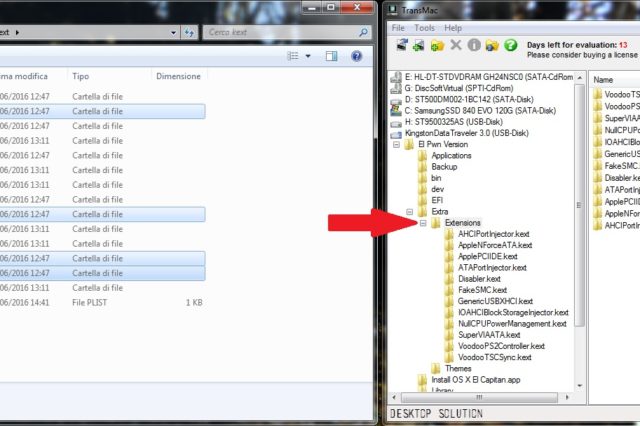The image size is (640, 426).
Task: Select the D: ST500DM002 SATA disk
Action: point(469,100)
